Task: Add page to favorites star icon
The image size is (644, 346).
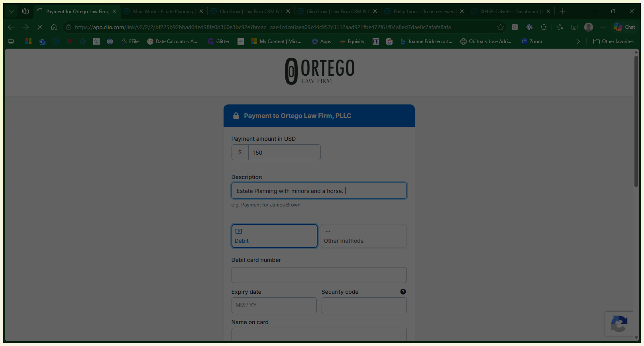Action: tap(501, 27)
